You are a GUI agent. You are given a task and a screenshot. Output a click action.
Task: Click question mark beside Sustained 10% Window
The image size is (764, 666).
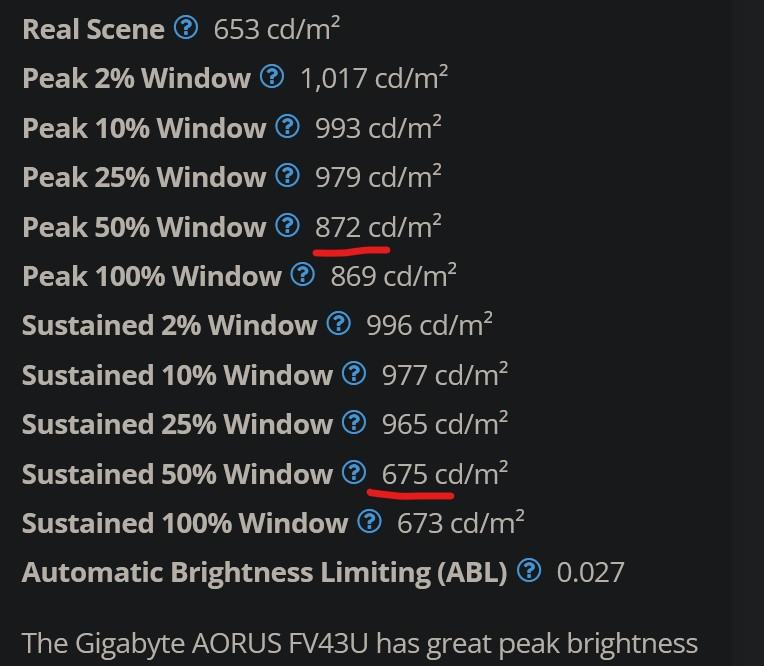click(x=354, y=374)
